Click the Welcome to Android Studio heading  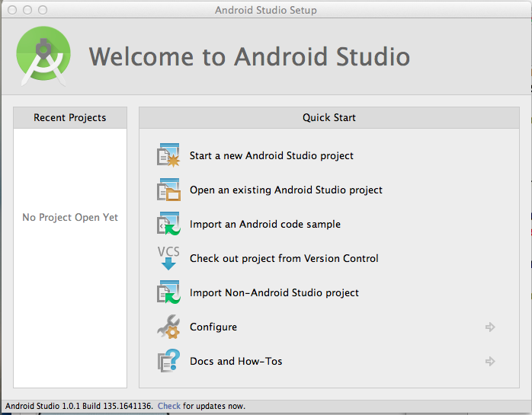click(249, 56)
